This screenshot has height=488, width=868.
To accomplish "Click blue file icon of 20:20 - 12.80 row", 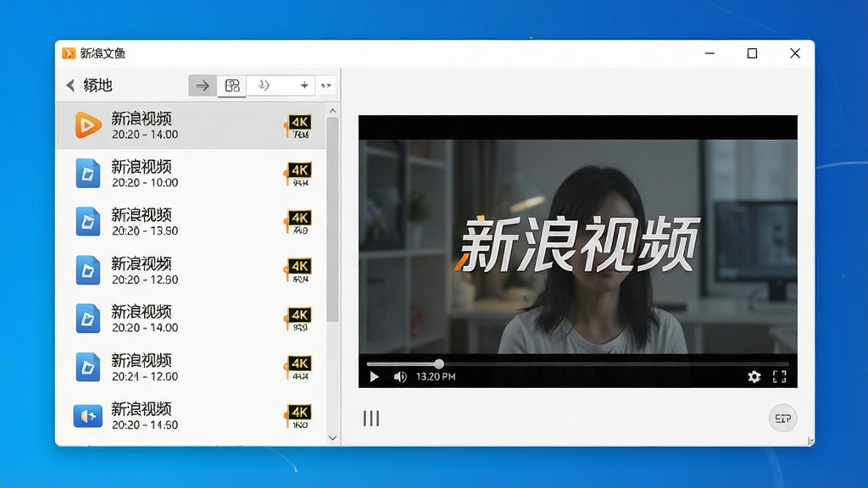I will click(88, 270).
